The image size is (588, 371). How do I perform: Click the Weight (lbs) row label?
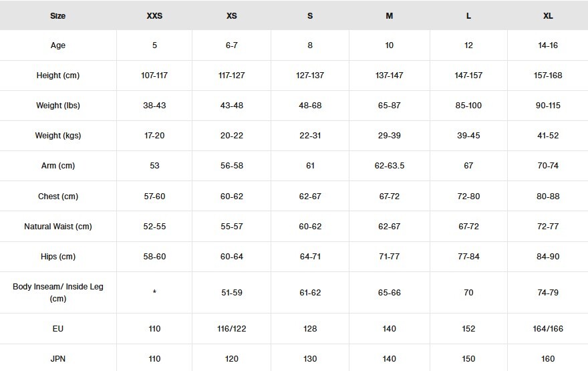click(x=58, y=106)
